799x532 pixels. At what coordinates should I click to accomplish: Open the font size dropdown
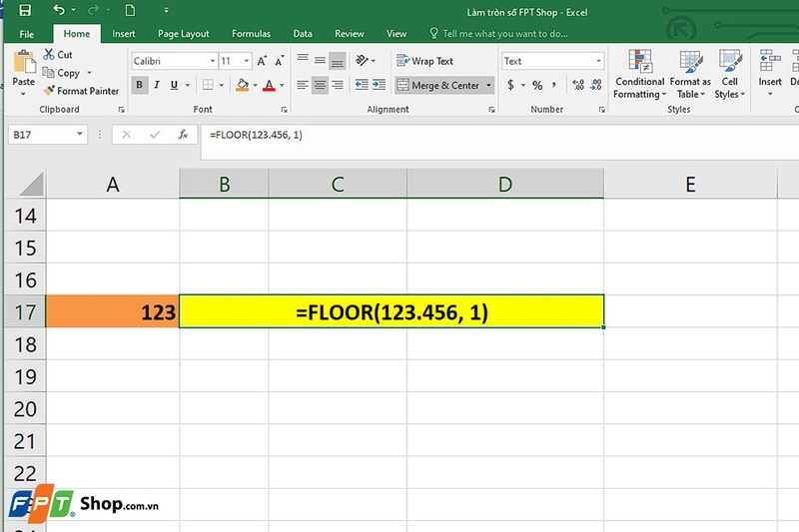(247, 61)
